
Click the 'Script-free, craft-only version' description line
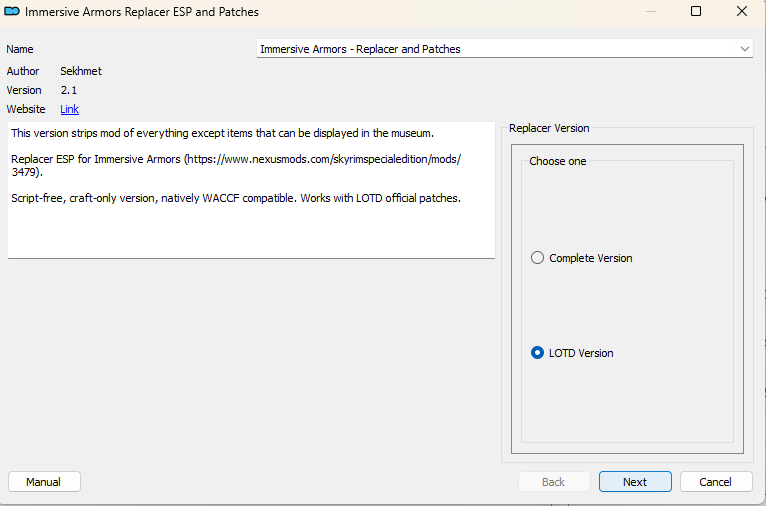(x=236, y=198)
